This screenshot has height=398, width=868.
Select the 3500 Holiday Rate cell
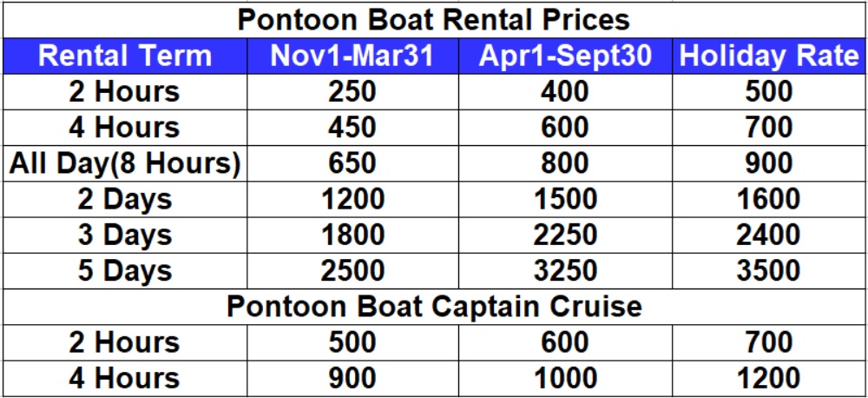click(x=768, y=271)
